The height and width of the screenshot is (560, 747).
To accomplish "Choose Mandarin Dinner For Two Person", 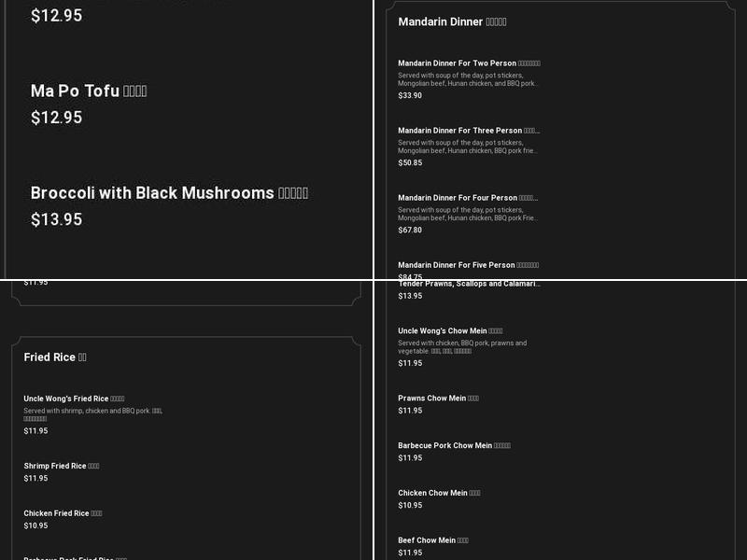I will coord(469,63).
